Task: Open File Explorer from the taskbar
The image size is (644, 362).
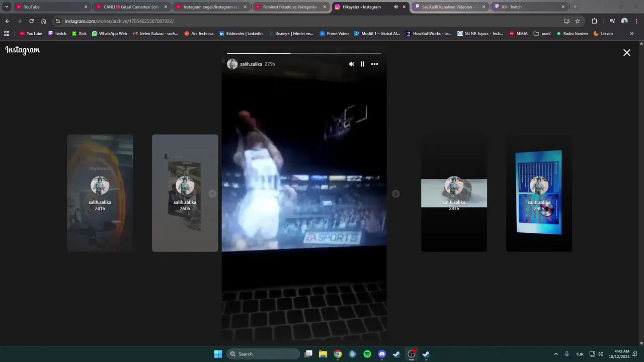Action: (x=323, y=354)
